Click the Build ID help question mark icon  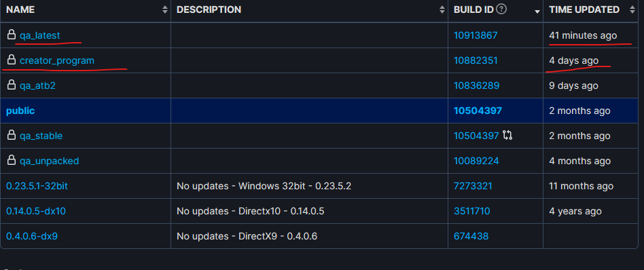tap(501, 9)
